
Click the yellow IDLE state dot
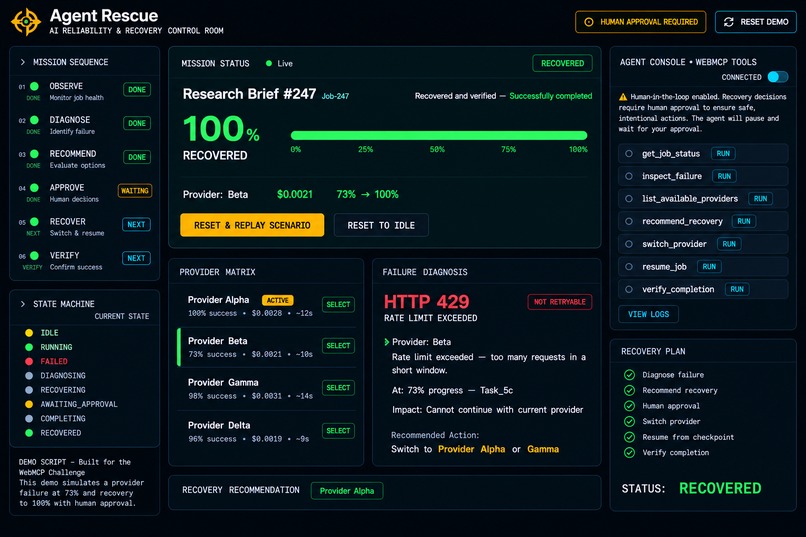pos(29,333)
